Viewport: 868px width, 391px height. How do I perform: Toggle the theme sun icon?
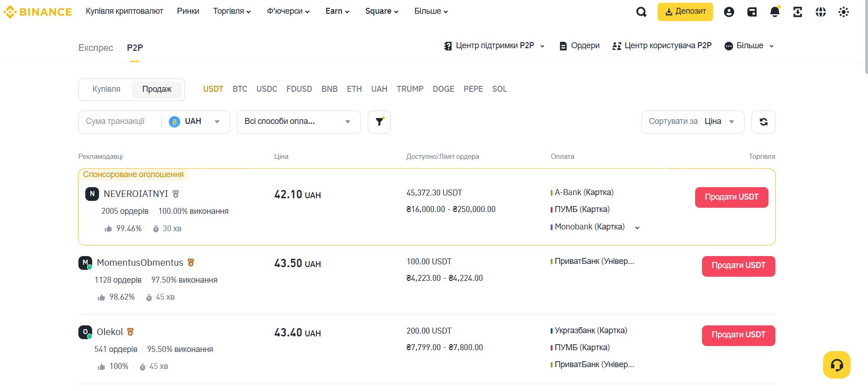tap(844, 12)
